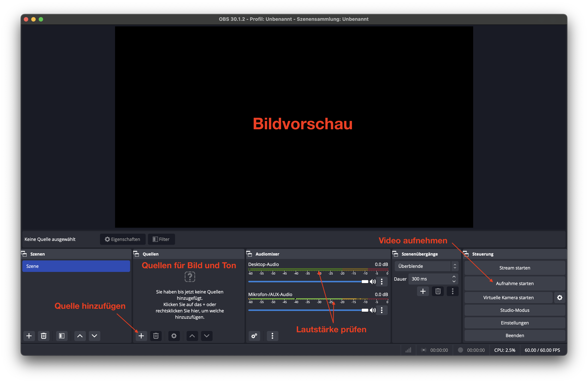
Task: Click Aufnahme starten button
Action: click(515, 283)
